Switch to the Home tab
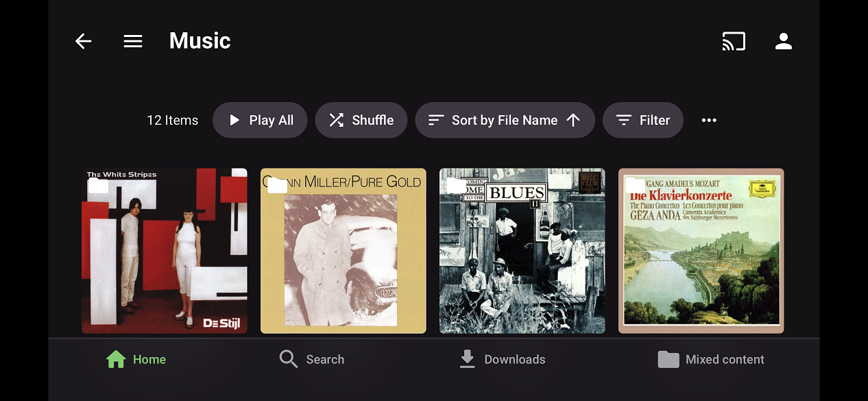The width and height of the screenshot is (868, 401). tap(136, 359)
